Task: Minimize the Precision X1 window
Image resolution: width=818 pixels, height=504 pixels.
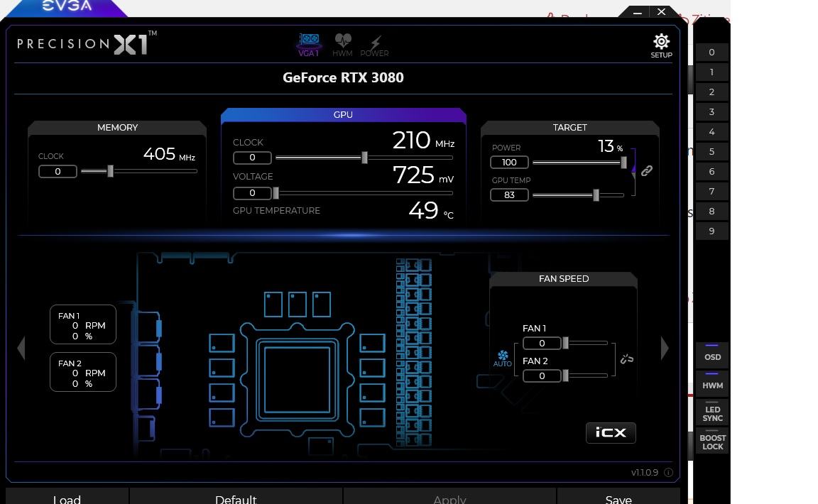Action: (x=637, y=12)
